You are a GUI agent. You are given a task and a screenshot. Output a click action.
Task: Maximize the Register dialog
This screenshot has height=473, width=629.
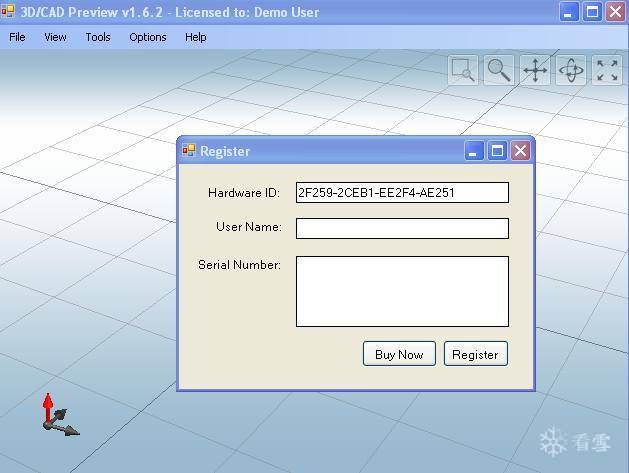pyautogui.click(x=497, y=151)
